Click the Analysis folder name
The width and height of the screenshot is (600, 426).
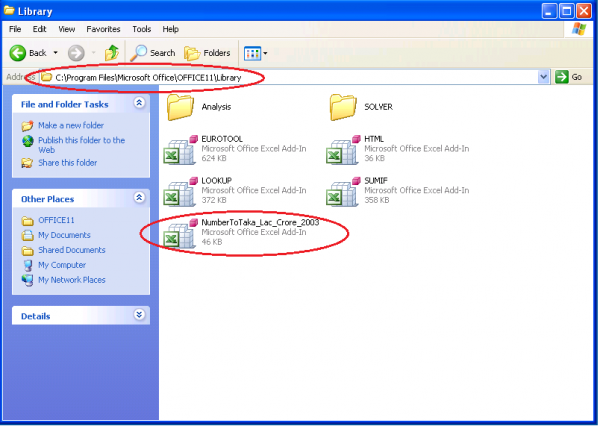216,107
